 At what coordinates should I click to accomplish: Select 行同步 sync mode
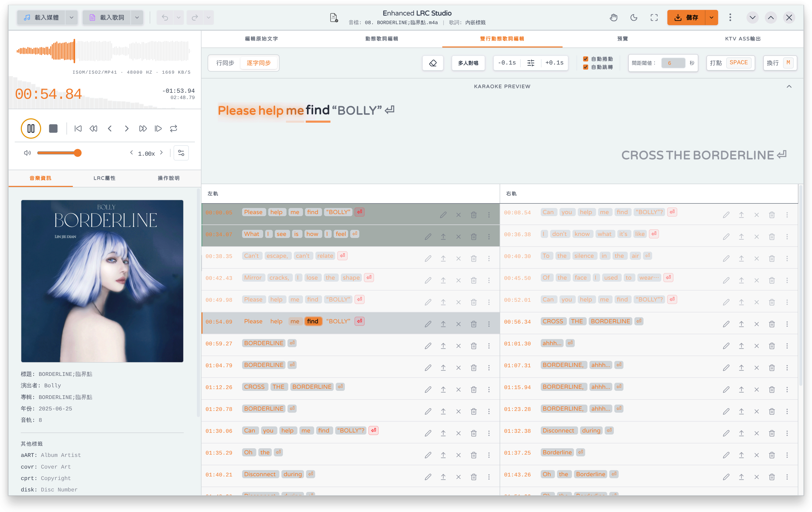pyautogui.click(x=225, y=63)
